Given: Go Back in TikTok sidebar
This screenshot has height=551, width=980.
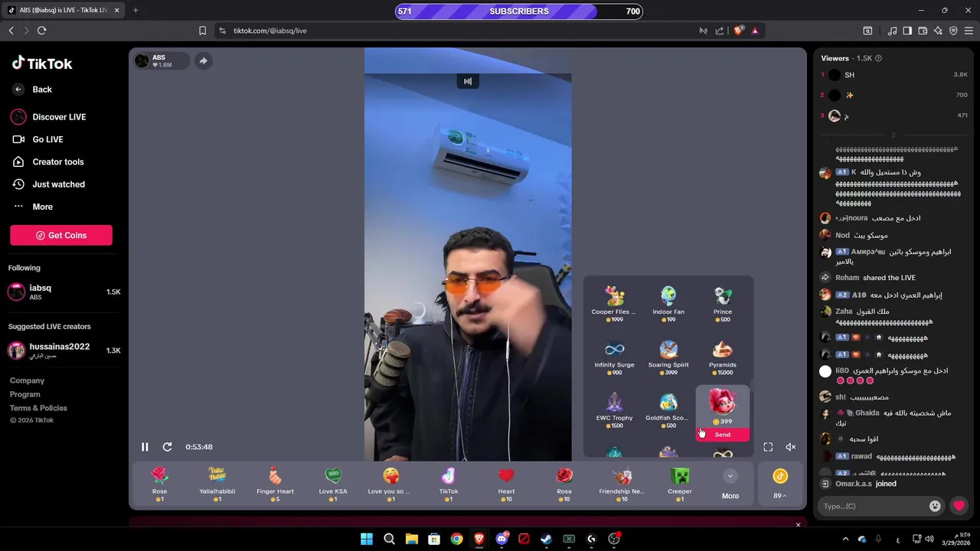Looking at the screenshot, I should tap(32, 90).
